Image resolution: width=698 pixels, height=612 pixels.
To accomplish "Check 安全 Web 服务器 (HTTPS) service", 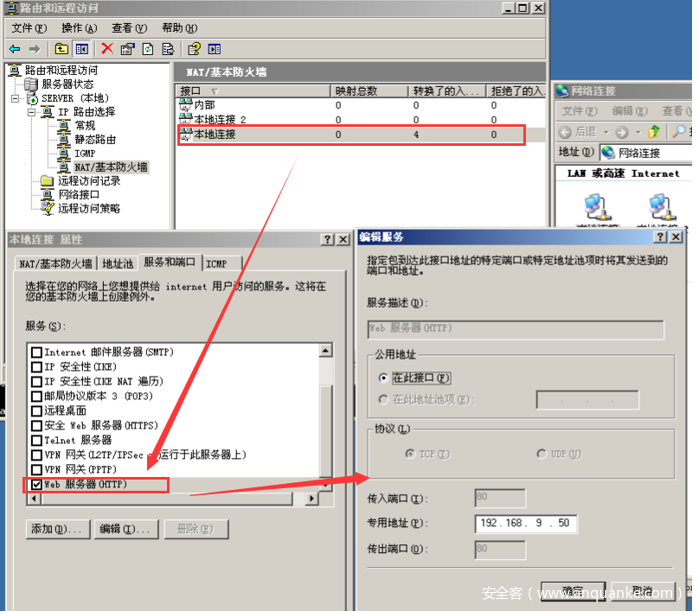I will [x=37, y=426].
